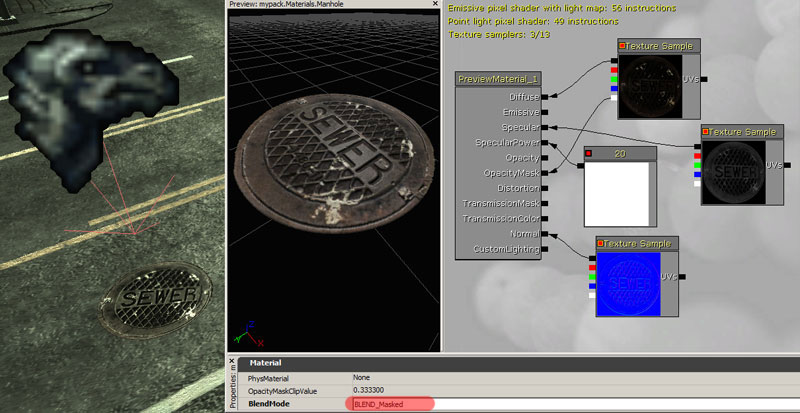
Task: Select the grayscale specular sewer texture thumbnail
Action: point(734,172)
